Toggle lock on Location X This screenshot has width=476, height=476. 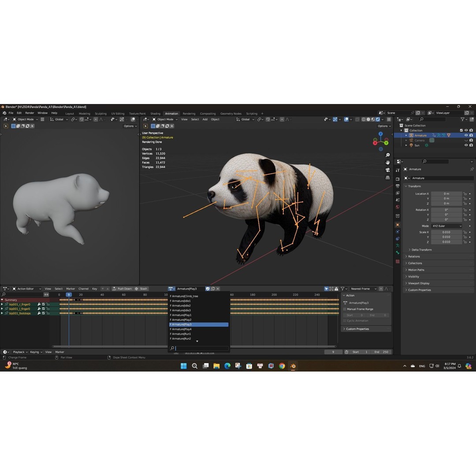coord(465,193)
